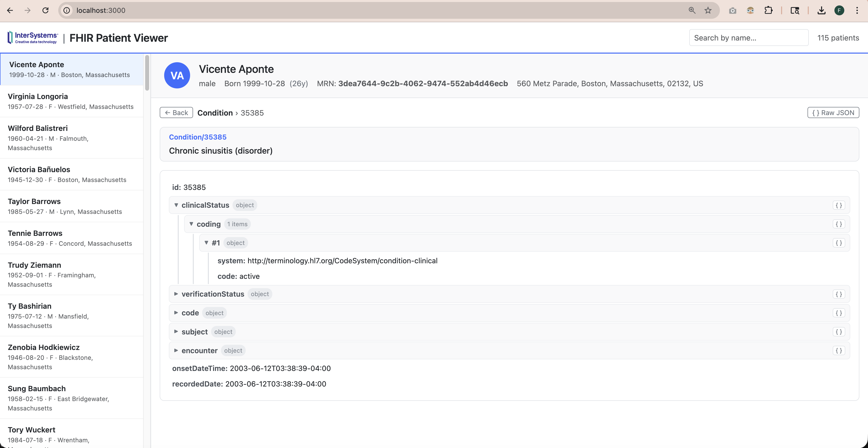Screen dimensions: 868x448
Task: Expand the code object row
Action: [176, 313]
